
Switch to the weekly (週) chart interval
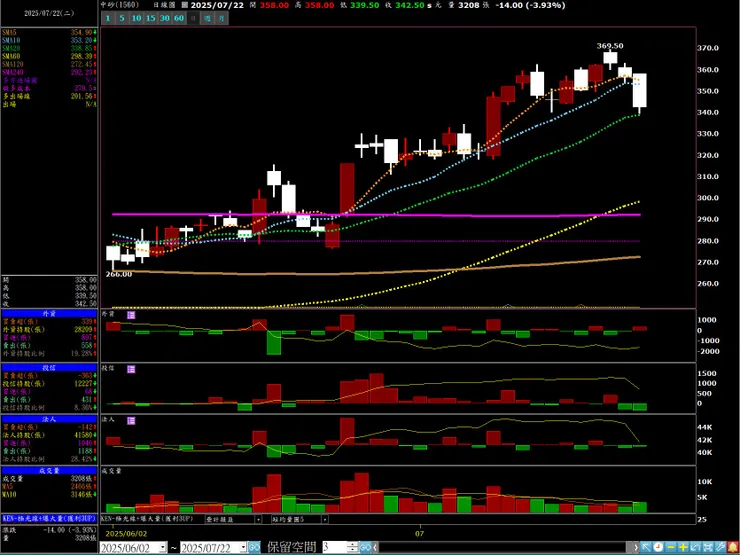tap(207, 18)
